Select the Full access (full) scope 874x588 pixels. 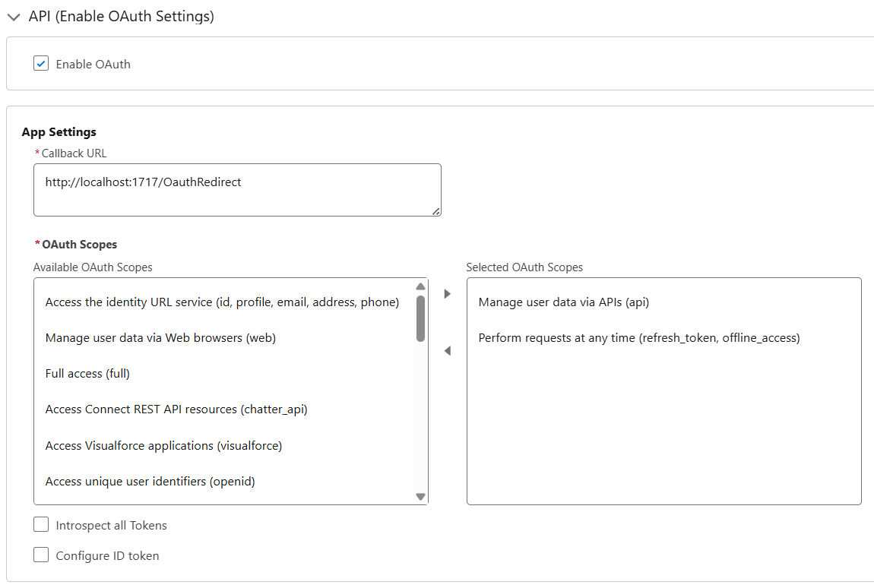pyautogui.click(x=87, y=373)
